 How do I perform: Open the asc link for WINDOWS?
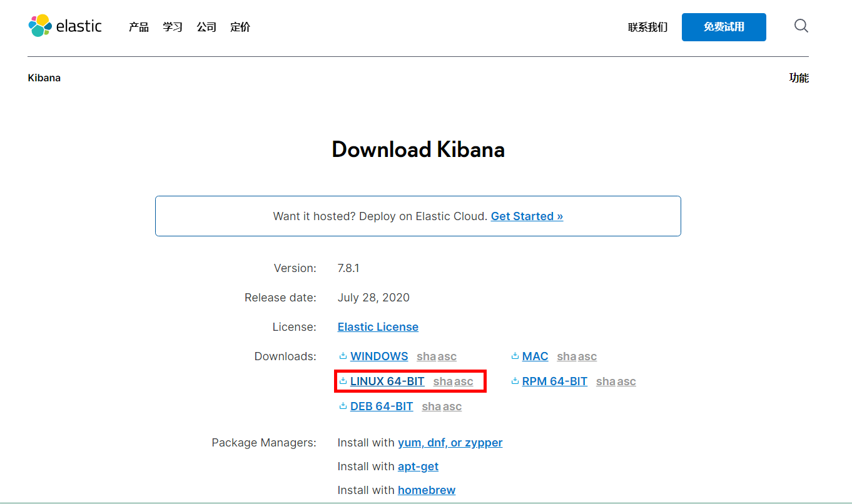[x=447, y=356]
